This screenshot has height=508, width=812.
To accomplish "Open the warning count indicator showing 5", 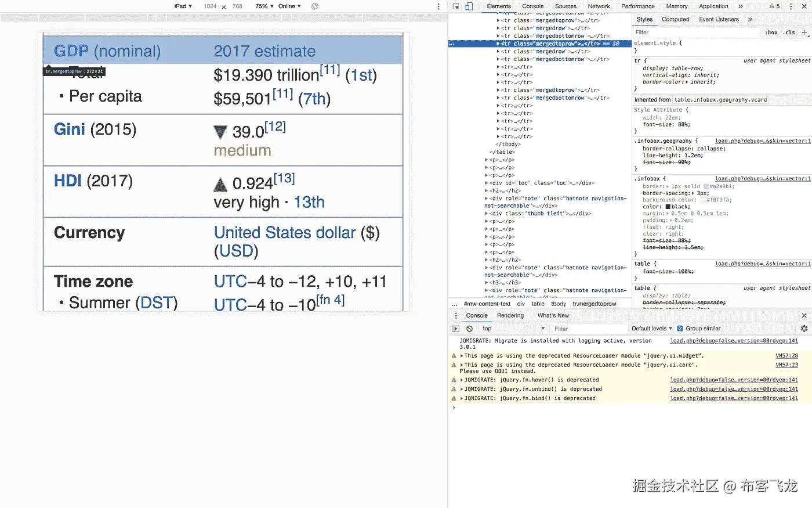I will 775,6.
